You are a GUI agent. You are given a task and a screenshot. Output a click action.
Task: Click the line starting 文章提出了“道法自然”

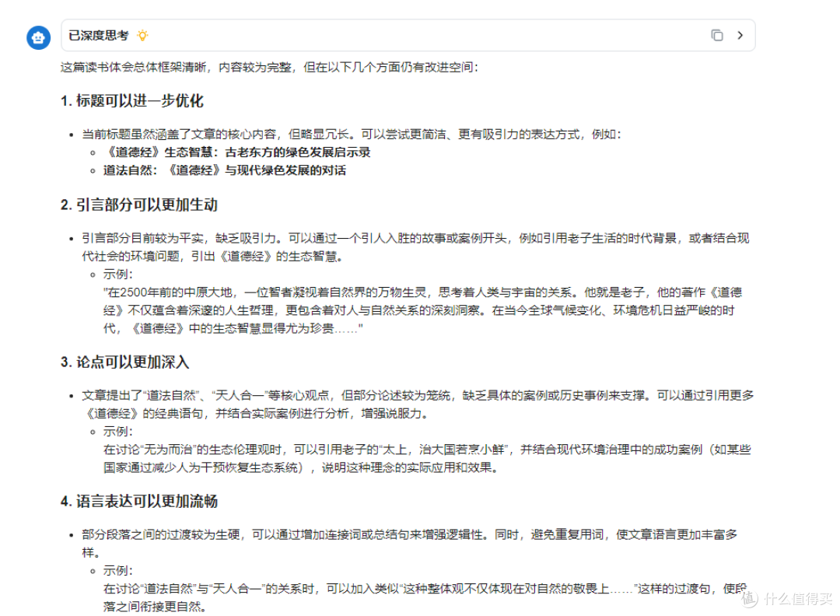pyautogui.click(x=418, y=404)
